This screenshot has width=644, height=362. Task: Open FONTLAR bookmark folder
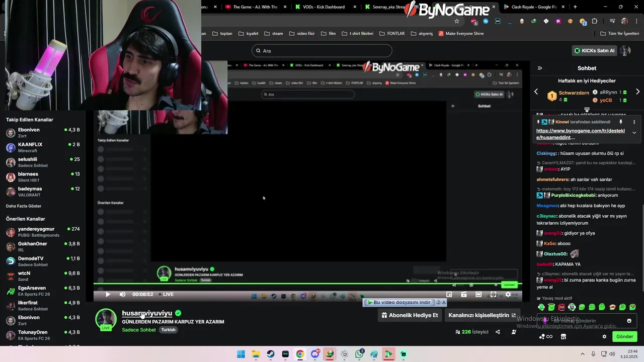coord(392,33)
